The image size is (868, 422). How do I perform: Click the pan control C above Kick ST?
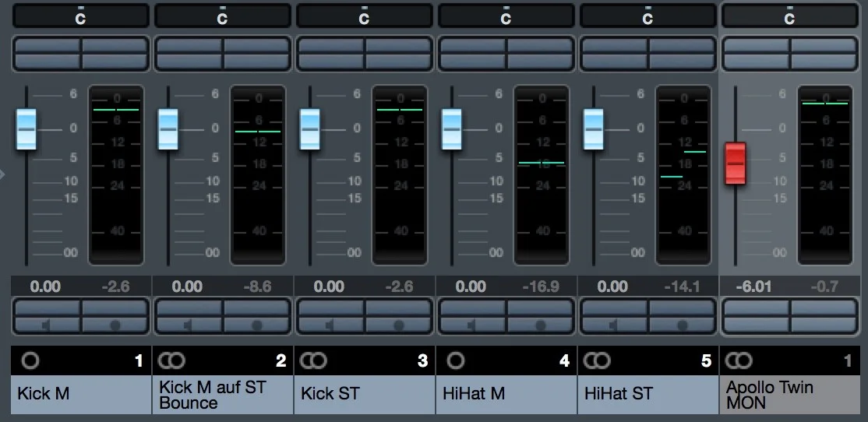[x=364, y=16]
